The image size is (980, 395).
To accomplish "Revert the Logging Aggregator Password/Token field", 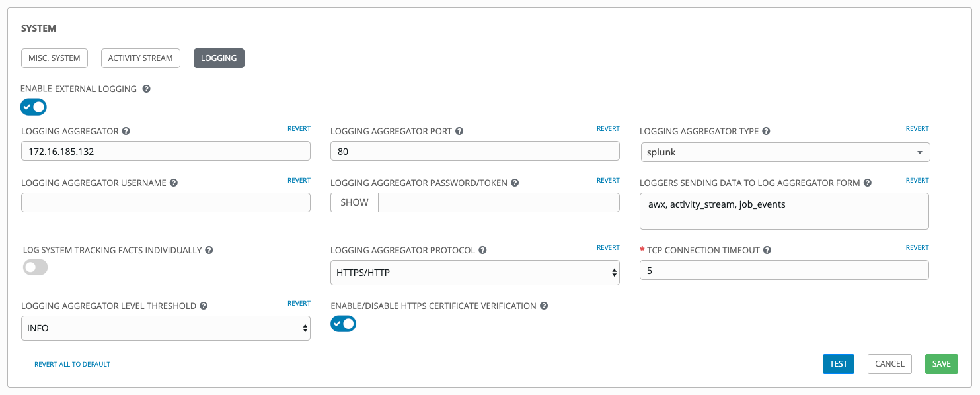I will (x=608, y=181).
